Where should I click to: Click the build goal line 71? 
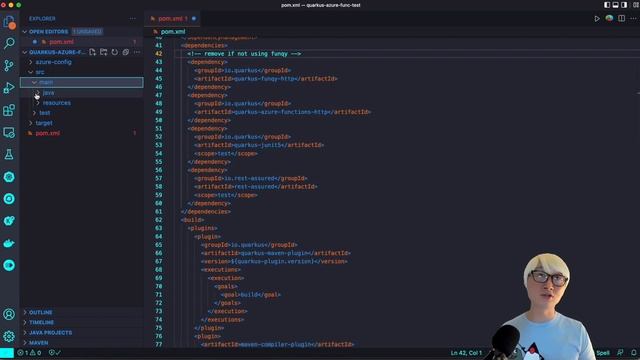251,295
